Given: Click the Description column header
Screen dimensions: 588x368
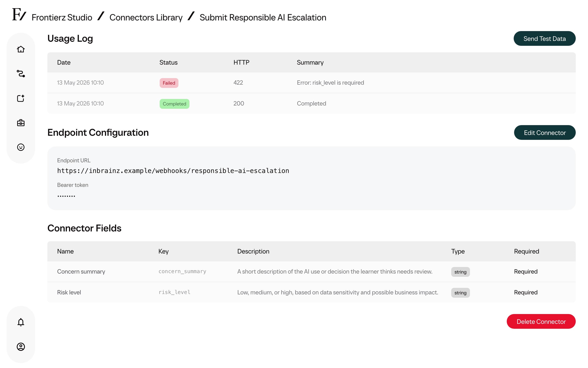Looking at the screenshot, I should point(253,251).
